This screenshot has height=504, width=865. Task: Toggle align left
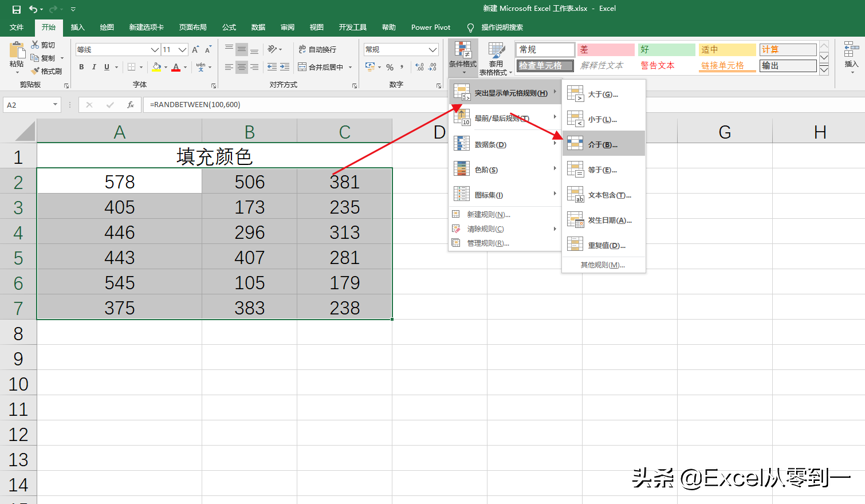pyautogui.click(x=229, y=67)
